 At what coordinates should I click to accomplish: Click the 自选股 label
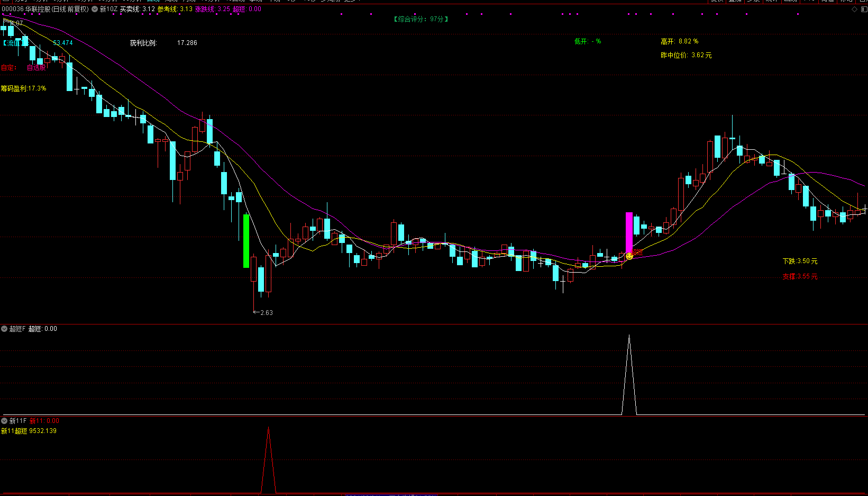coord(36,68)
